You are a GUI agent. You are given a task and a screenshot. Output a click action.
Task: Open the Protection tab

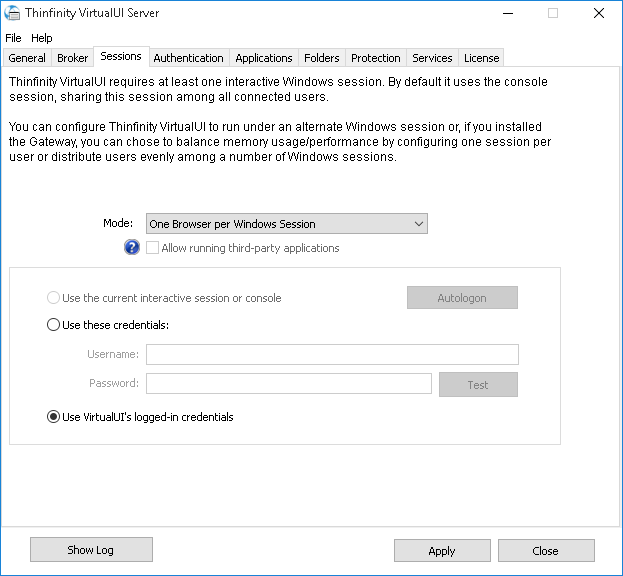coord(375,58)
